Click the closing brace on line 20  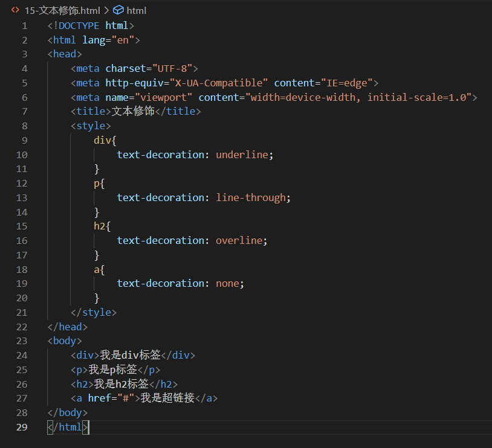(97, 298)
